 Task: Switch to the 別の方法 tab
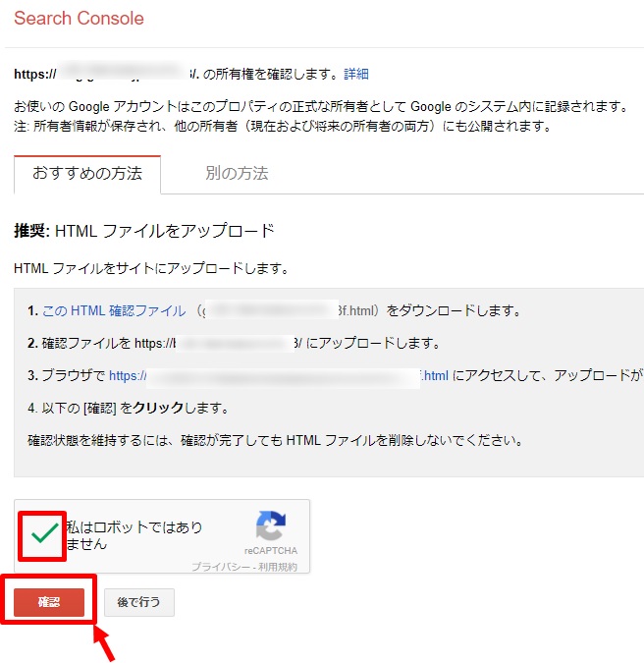click(x=237, y=173)
